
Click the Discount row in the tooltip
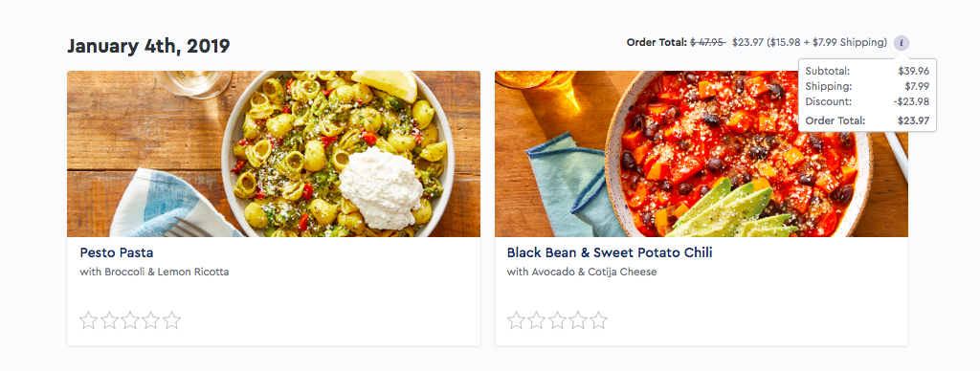[867, 101]
